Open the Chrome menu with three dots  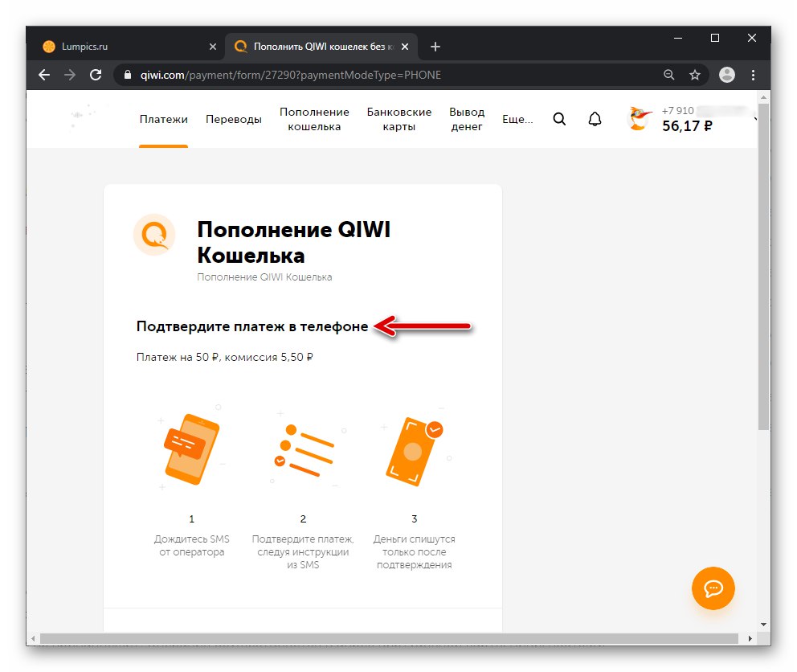(x=753, y=75)
